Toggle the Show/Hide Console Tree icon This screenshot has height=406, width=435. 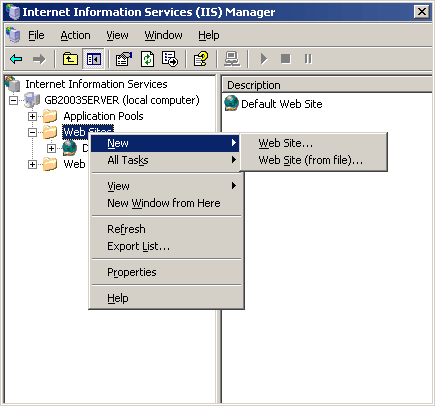(93, 59)
